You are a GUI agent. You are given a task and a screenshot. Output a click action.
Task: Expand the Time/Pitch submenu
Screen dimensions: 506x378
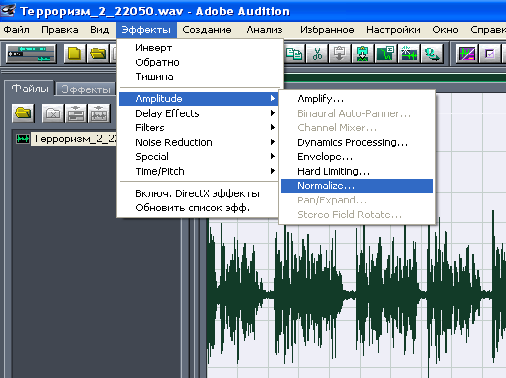pos(198,171)
